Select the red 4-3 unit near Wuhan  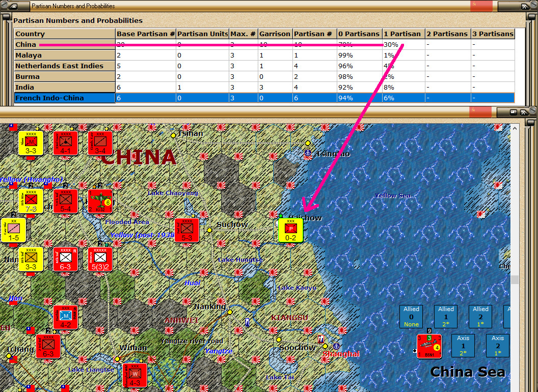135,375
